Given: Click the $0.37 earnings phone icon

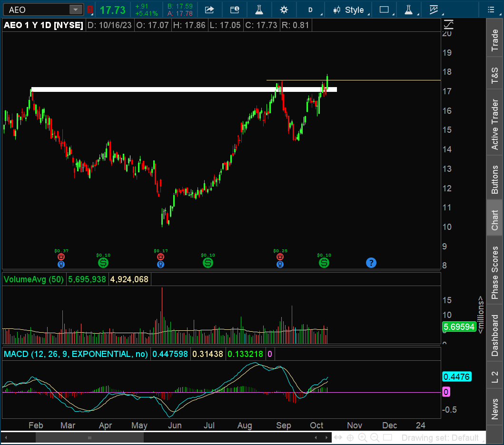Looking at the screenshot, I should [x=61, y=257].
